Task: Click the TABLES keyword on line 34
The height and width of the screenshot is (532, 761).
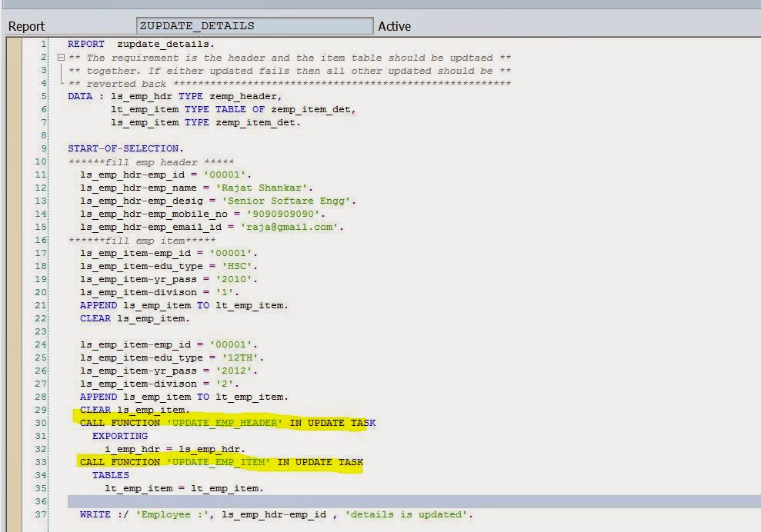Action: [x=110, y=475]
